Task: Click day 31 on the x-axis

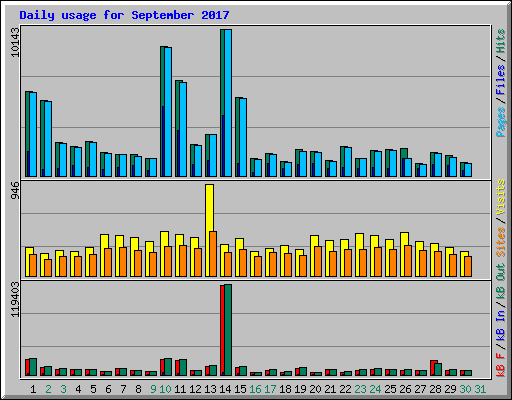Action: point(480,389)
